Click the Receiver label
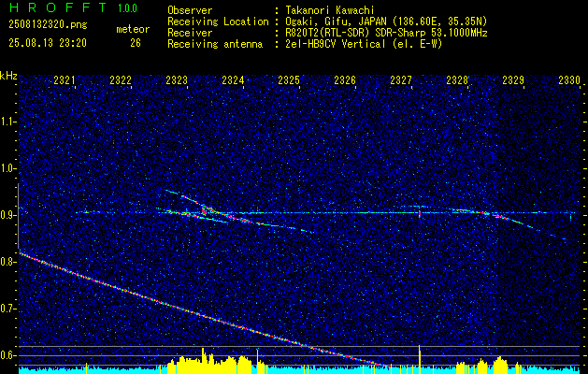This screenshot has width=588, height=374. [190, 33]
